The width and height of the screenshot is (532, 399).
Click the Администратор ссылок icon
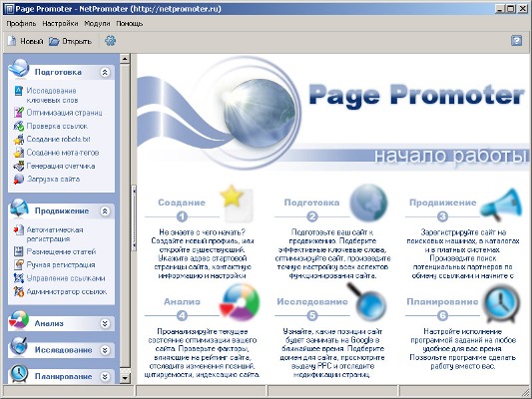click(19, 291)
